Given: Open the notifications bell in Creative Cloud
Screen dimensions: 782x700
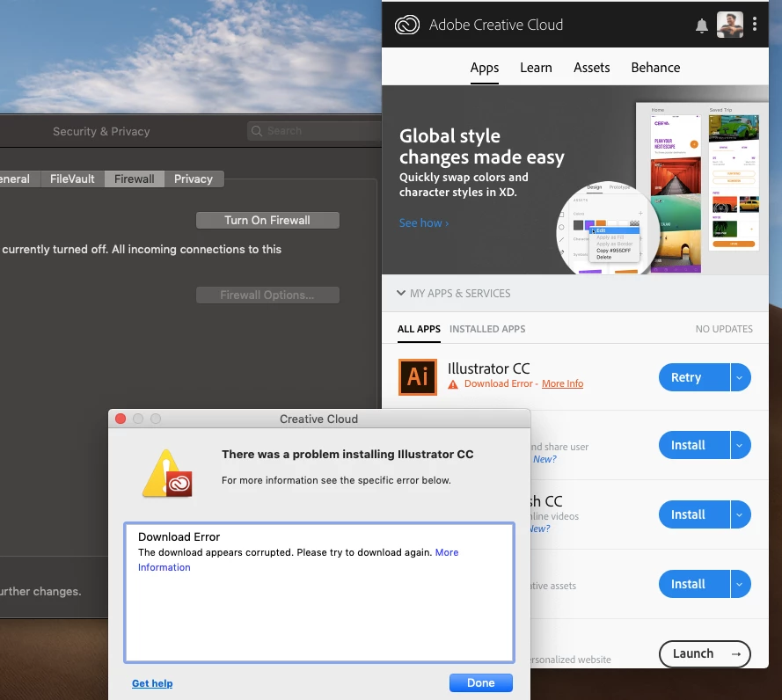Looking at the screenshot, I should [701, 26].
